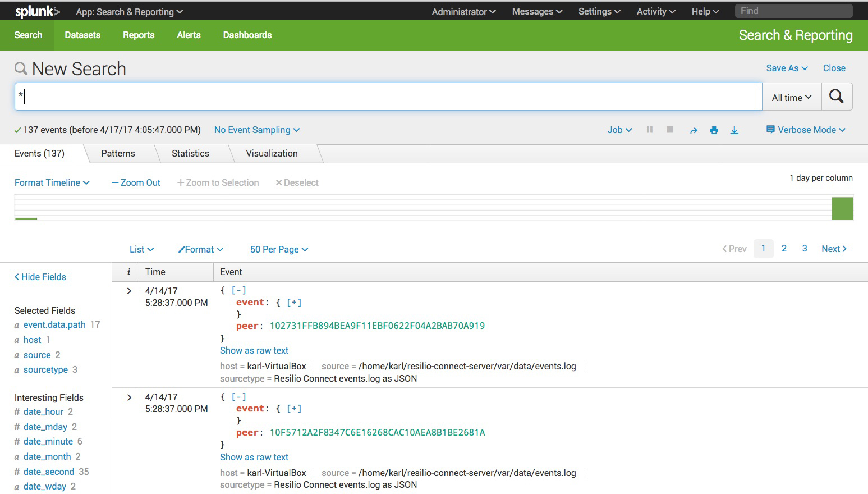The width and height of the screenshot is (868, 494).
Task: Hide the fields sidebar
Action: pyautogui.click(x=39, y=277)
